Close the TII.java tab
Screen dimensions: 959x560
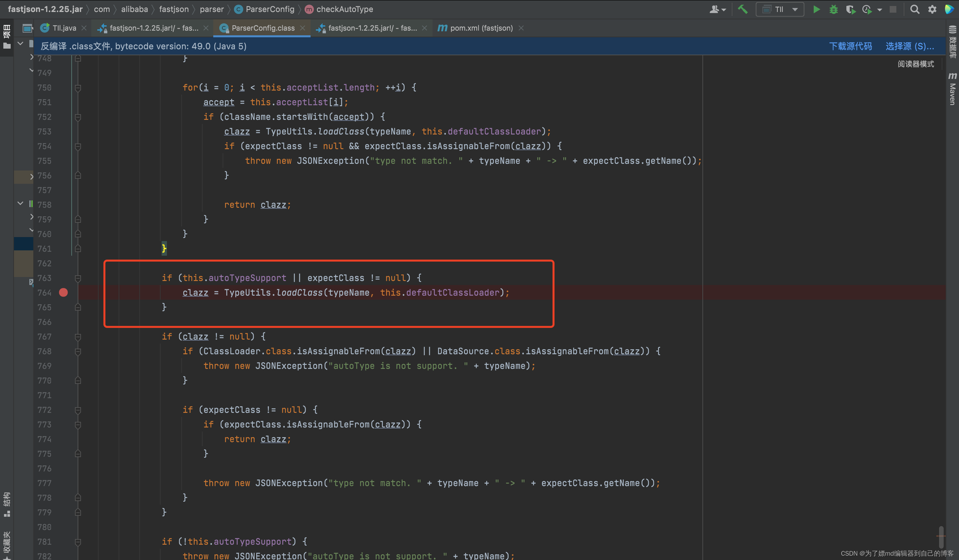tap(84, 28)
